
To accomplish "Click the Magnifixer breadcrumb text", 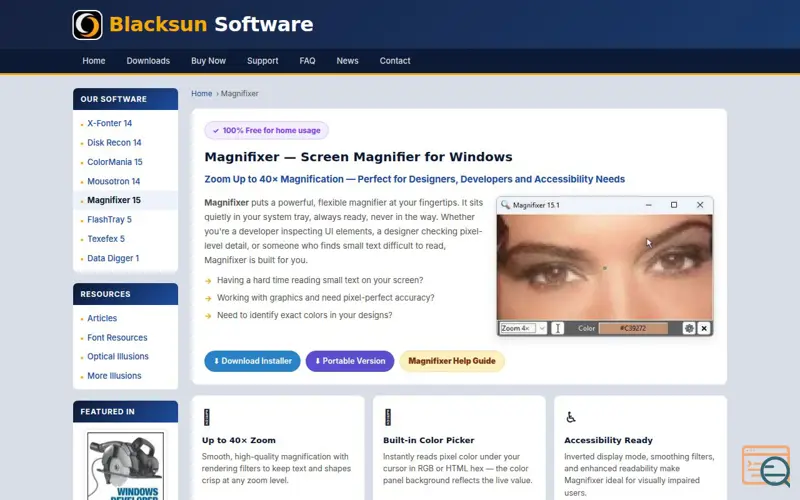I will [240, 93].
